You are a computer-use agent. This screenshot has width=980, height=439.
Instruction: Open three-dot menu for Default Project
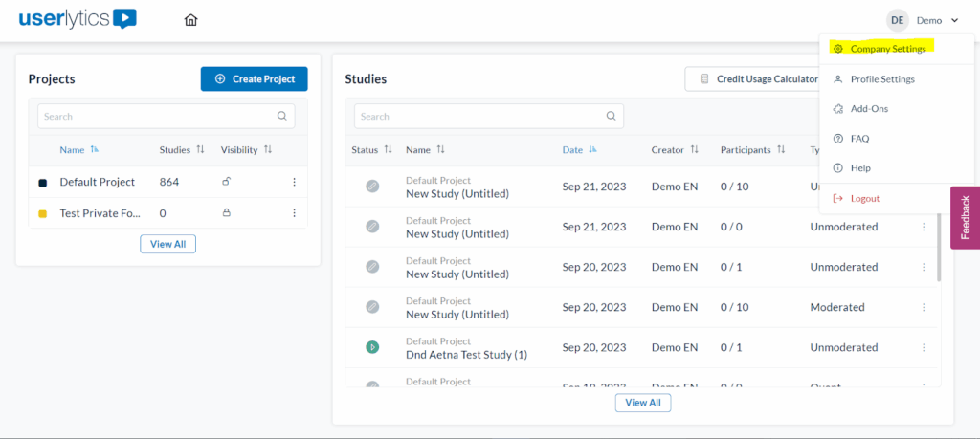(x=294, y=182)
